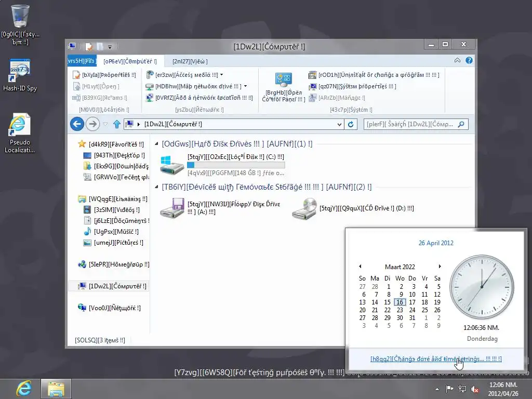Select Downloads in navigation pane
The height and width of the screenshot is (399, 532).
[x=116, y=166]
